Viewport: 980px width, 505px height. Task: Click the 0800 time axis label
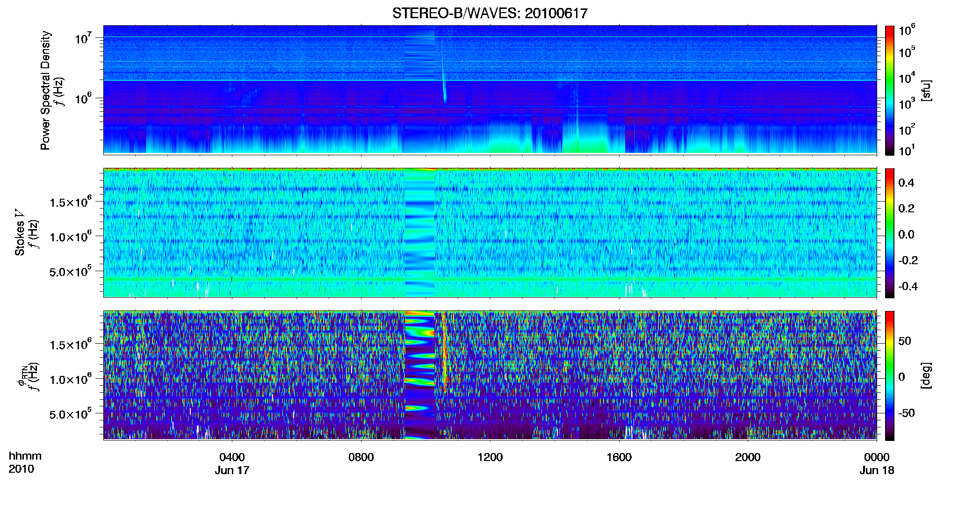coord(361,457)
